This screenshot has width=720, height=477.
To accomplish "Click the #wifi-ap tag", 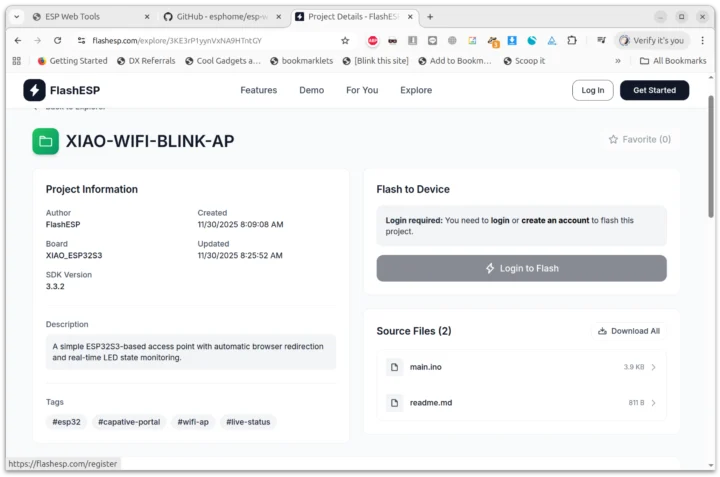I will 193,422.
